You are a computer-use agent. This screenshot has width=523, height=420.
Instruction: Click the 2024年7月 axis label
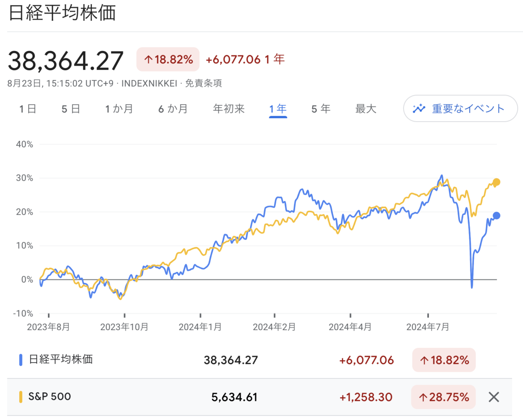tap(428, 327)
